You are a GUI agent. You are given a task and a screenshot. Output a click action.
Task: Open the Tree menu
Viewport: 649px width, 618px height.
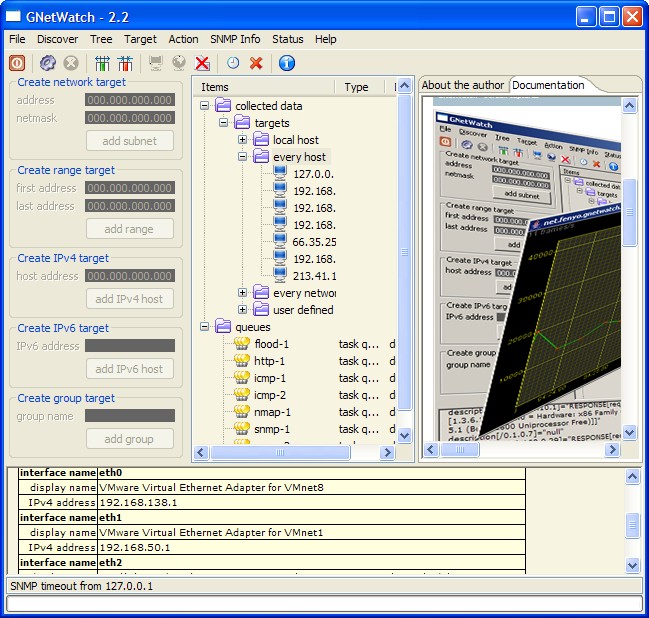tap(101, 39)
